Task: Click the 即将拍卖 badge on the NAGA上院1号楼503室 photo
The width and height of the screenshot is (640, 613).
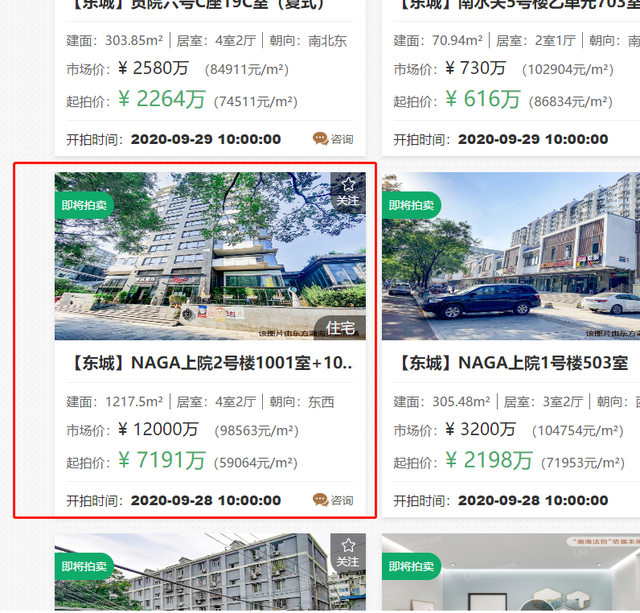Action: click(411, 205)
